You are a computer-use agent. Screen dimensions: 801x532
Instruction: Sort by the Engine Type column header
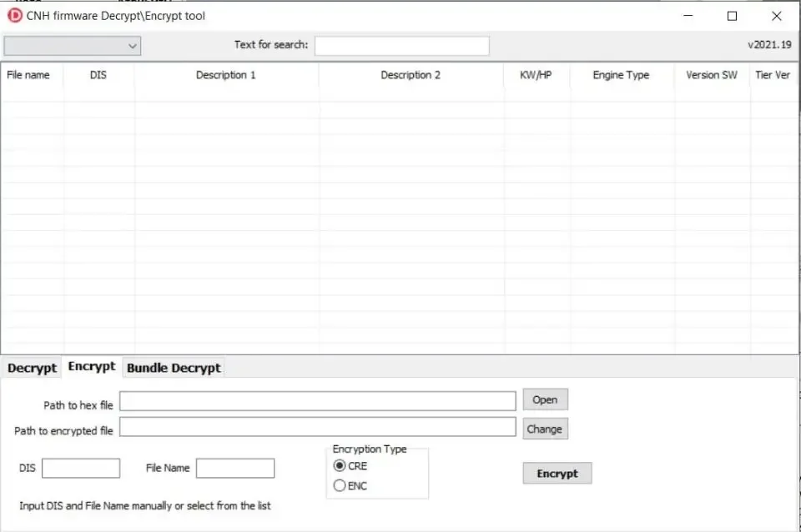pos(621,75)
